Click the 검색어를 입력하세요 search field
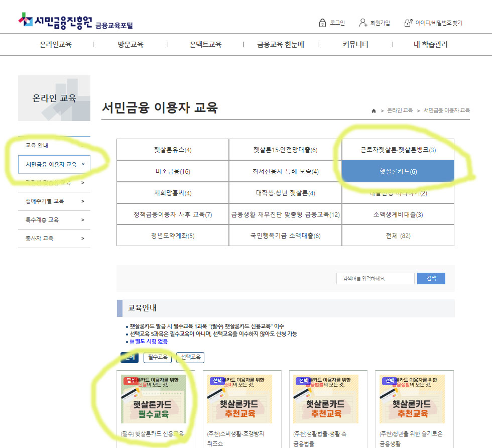 (x=376, y=278)
